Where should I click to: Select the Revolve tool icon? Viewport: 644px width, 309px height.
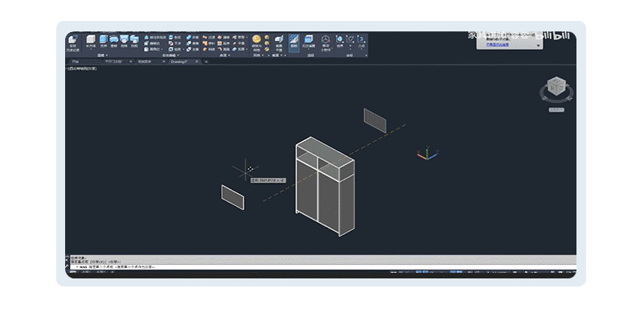click(x=114, y=41)
